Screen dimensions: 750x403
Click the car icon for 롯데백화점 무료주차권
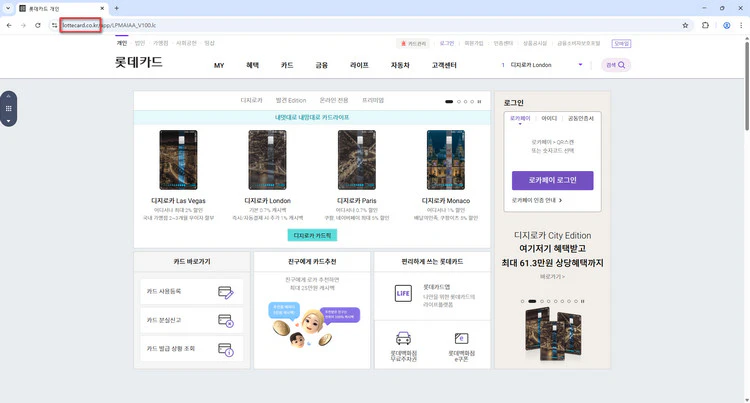[403, 338]
